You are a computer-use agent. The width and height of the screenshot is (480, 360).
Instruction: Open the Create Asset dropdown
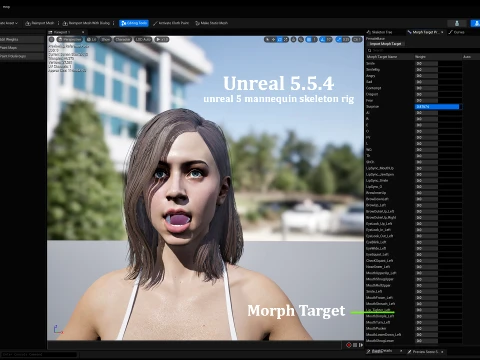(9, 23)
